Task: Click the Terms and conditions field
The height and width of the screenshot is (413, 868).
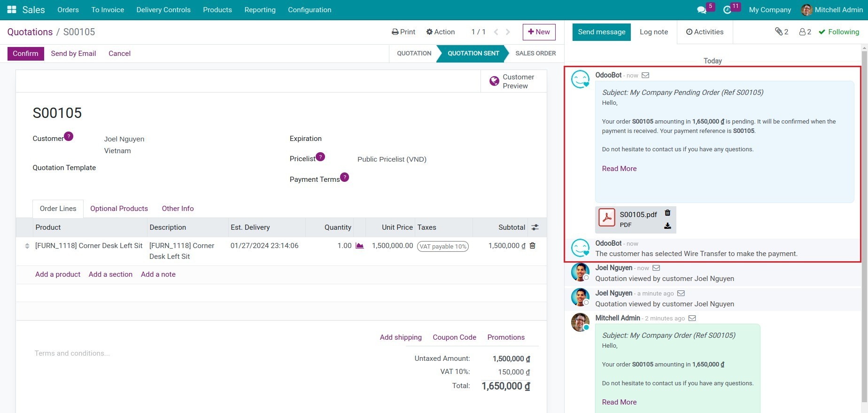Action: pos(72,353)
